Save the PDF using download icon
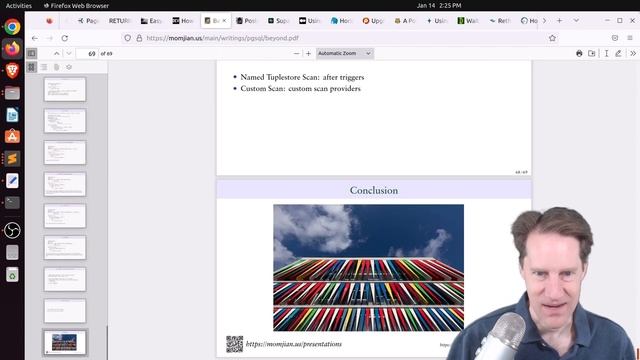 pyautogui.click(x=591, y=53)
